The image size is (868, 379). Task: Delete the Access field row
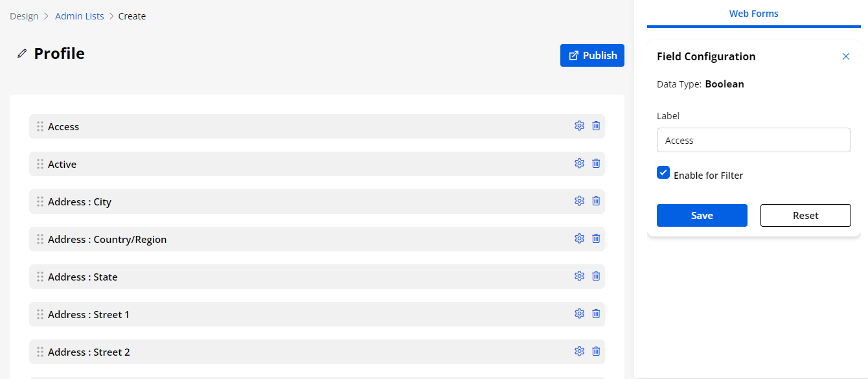pos(596,126)
